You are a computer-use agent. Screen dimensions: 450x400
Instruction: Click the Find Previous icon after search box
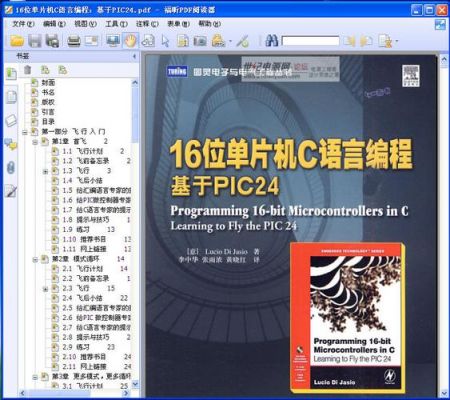[x=349, y=41]
